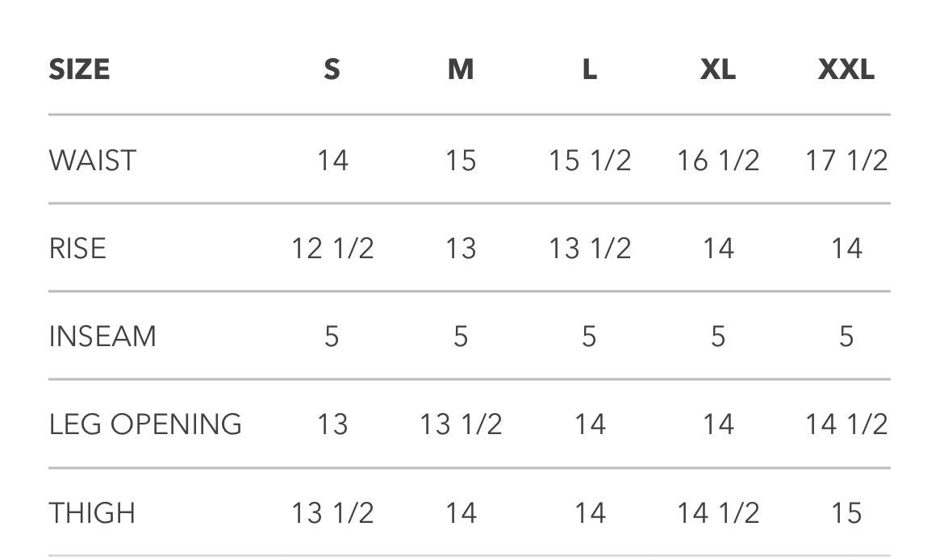Click rise value 13 1/2 for size L
This screenshot has width=944, height=560.
[x=590, y=248]
